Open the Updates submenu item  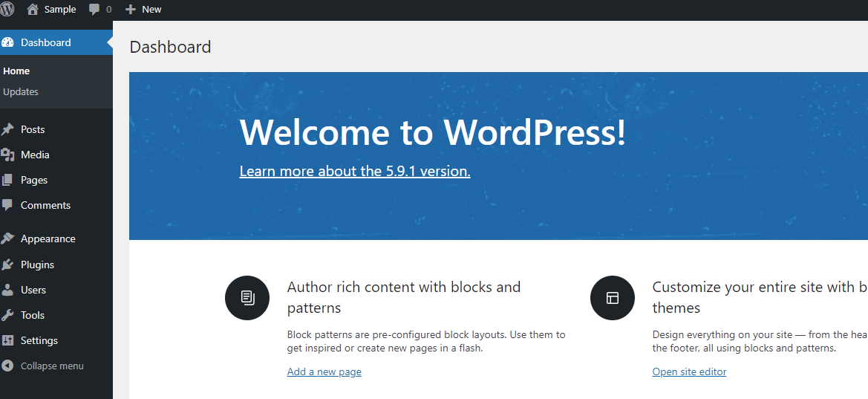coord(21,92)
